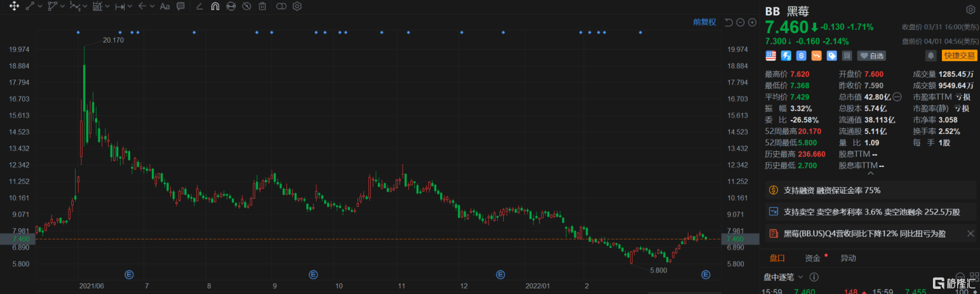Image resolution: width=980 pixels, height=294 pixels.
Task: Expand the wave pattern tool options
Action: tap(84, 6)
